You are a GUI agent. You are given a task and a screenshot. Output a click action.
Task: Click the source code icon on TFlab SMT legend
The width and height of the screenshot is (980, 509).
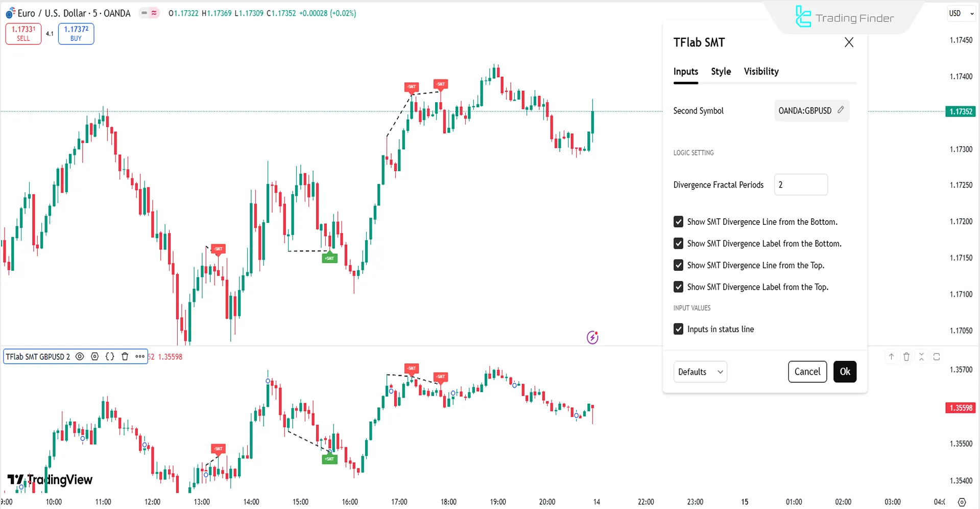point(110,356)
